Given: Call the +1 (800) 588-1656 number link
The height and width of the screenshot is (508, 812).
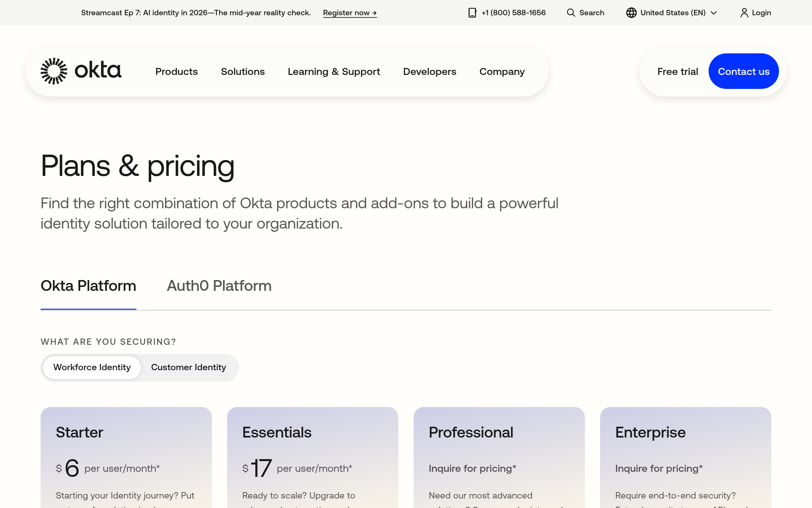Looking at the screenshot, I should pyautogui.click(x=514, y=13).
